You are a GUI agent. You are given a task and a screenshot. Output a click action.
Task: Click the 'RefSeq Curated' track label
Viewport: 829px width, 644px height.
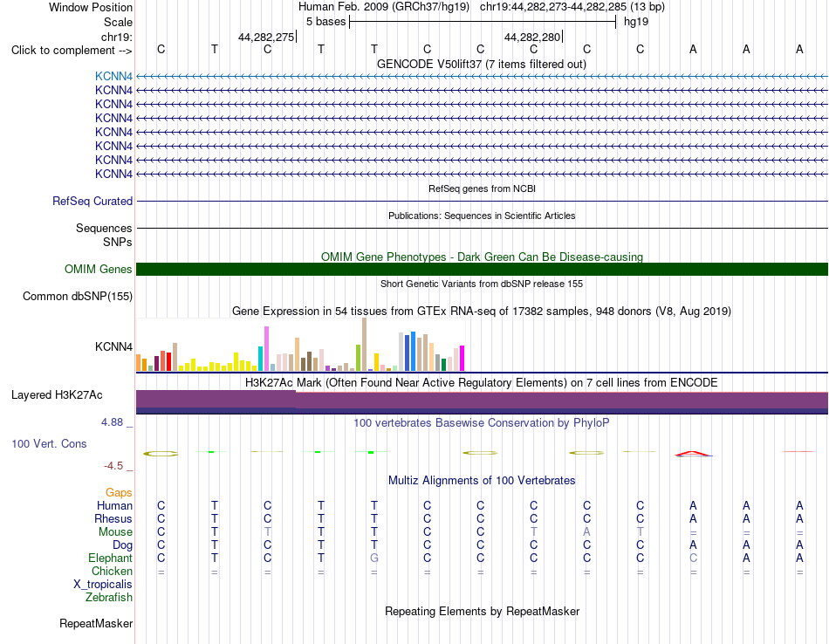(x=92, y=201)
